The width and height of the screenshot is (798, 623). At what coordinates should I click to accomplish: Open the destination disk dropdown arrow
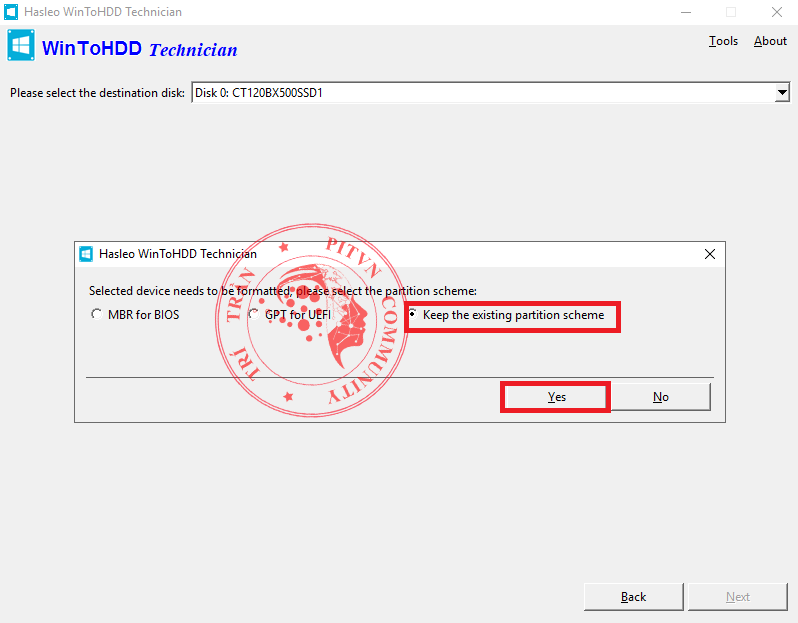782,93
